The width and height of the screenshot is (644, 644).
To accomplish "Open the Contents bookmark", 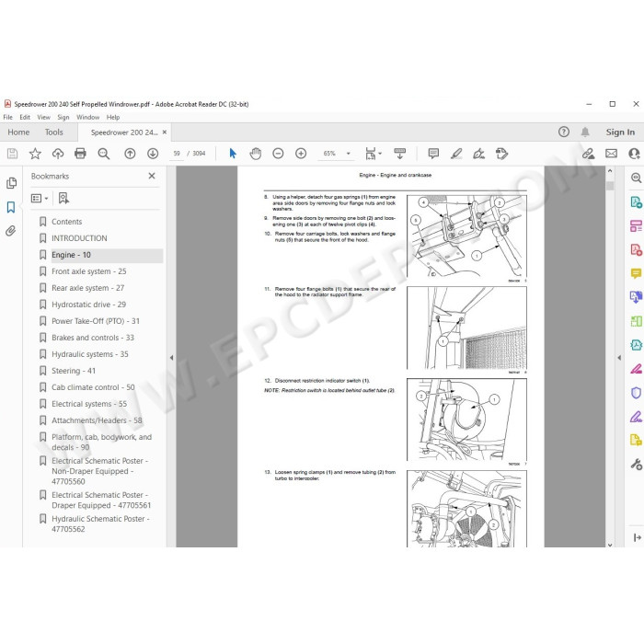I will [x=66, y=222].
